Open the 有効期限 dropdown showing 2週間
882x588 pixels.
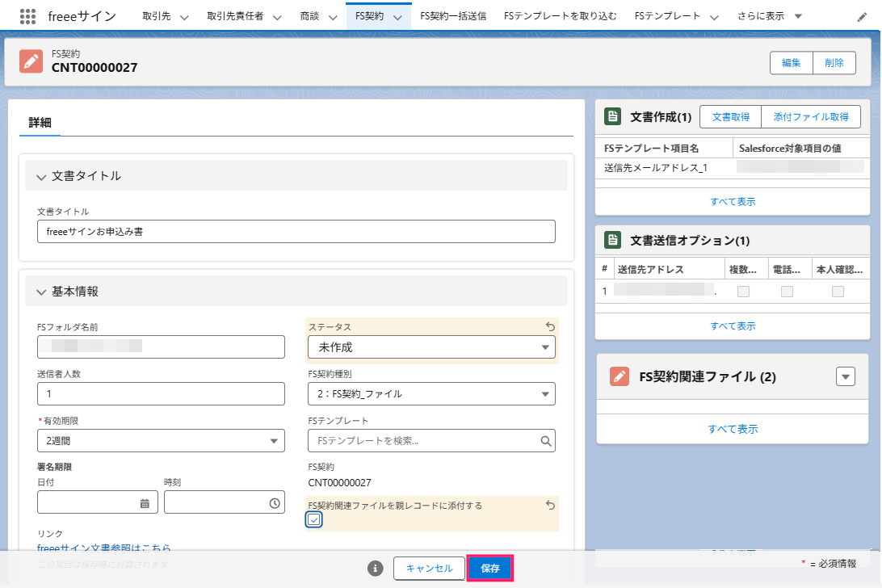(161, 440)
